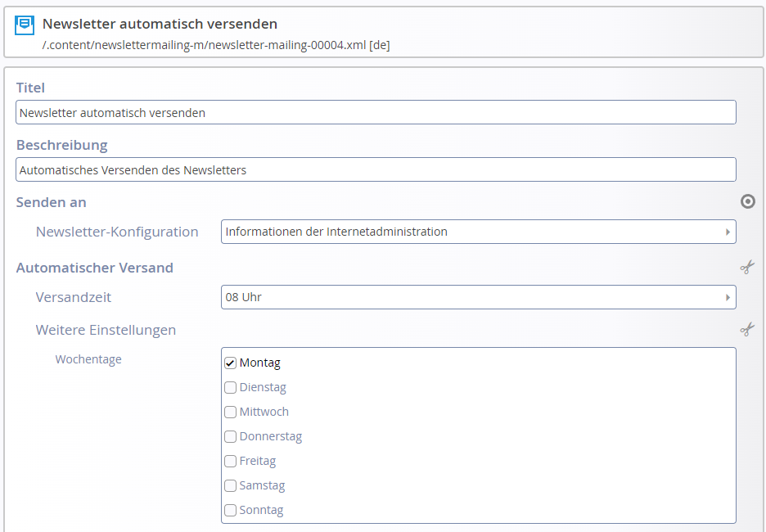This screenshot has width=766, height=532.
Task: Click the newsletter mailing icon in header
Action: (25, 25)
